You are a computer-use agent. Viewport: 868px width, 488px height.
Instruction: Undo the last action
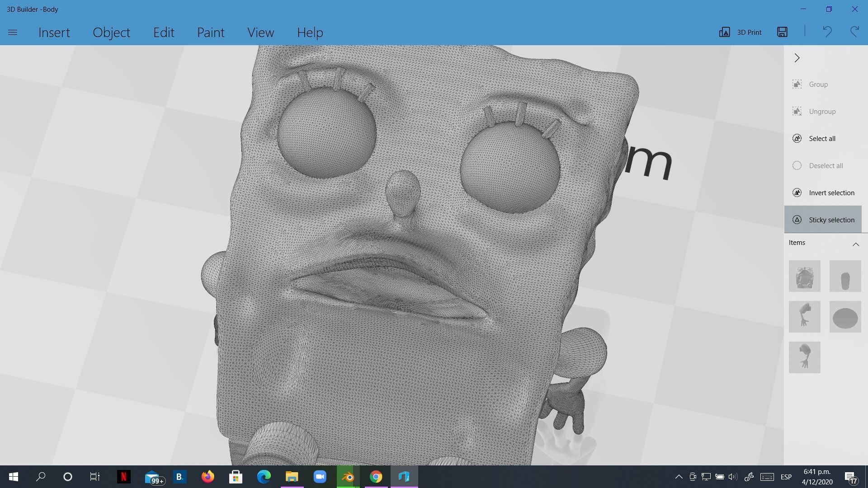pos(827,32)
